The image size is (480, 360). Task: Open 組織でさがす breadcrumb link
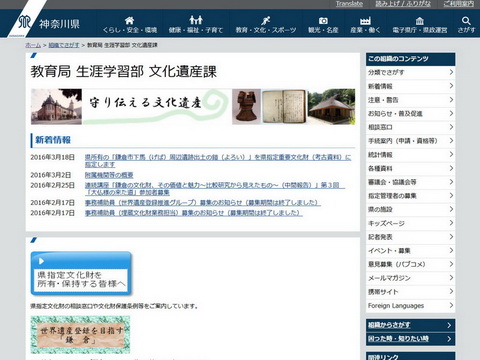[x=64, y=45]
